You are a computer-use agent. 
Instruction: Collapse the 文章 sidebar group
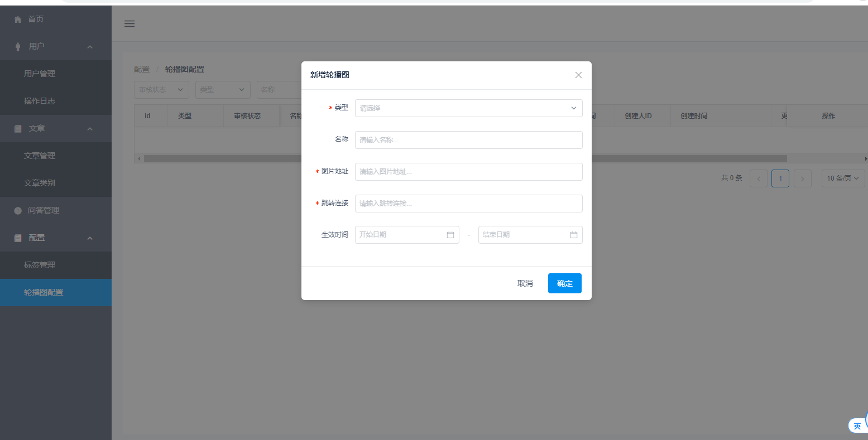[56, 128]
